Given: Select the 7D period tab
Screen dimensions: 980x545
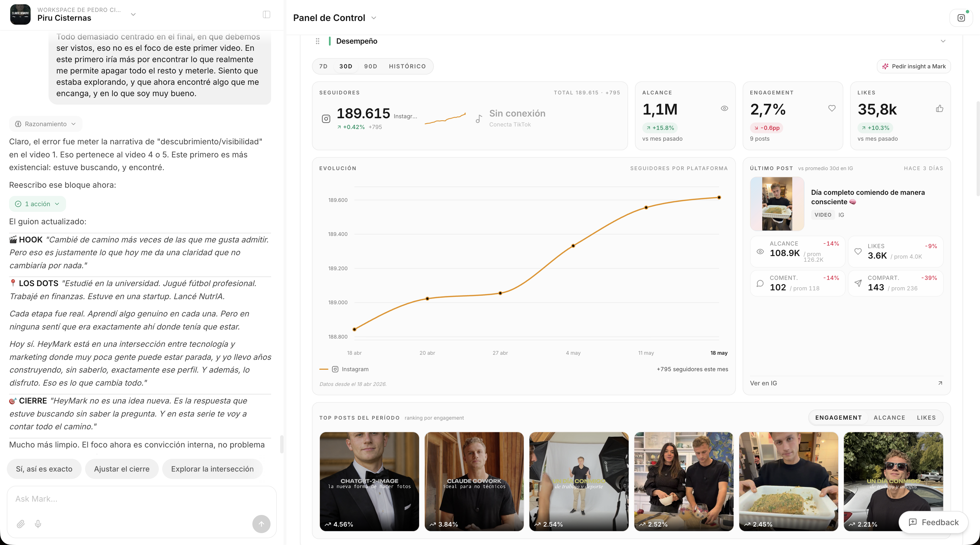Looking at the screenshot, I should (x=323, y=66).
